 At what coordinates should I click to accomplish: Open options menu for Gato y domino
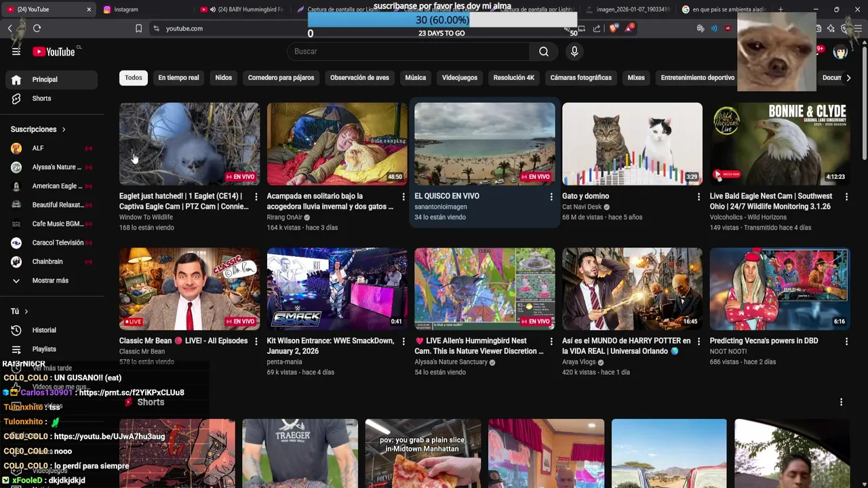pyautogui.click(x=698, y=197)
